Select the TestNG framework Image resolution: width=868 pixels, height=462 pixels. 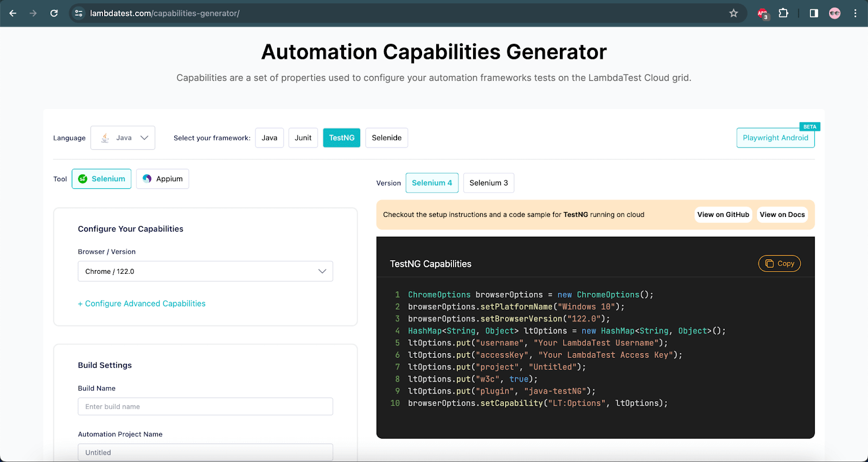pyautogui.click(x=342, y=138)
